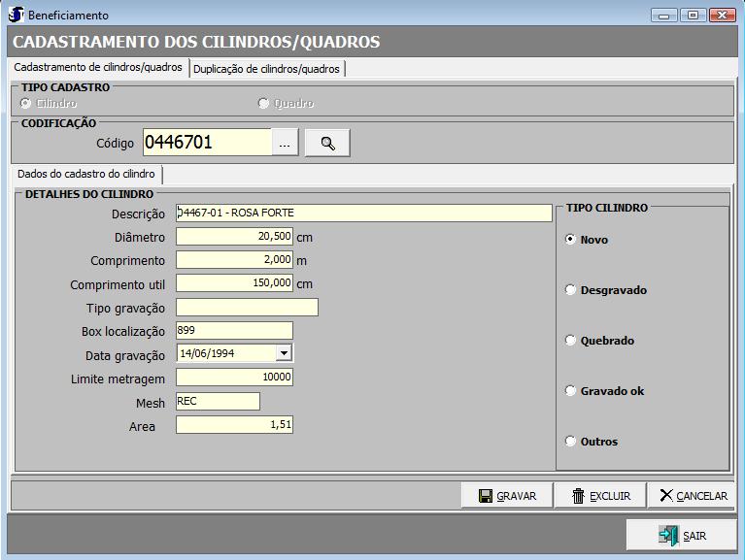This screenshot has height=560, width=745.
Task: Click the Beneficiamento app icon in title bar
Action: click(16, 16)
